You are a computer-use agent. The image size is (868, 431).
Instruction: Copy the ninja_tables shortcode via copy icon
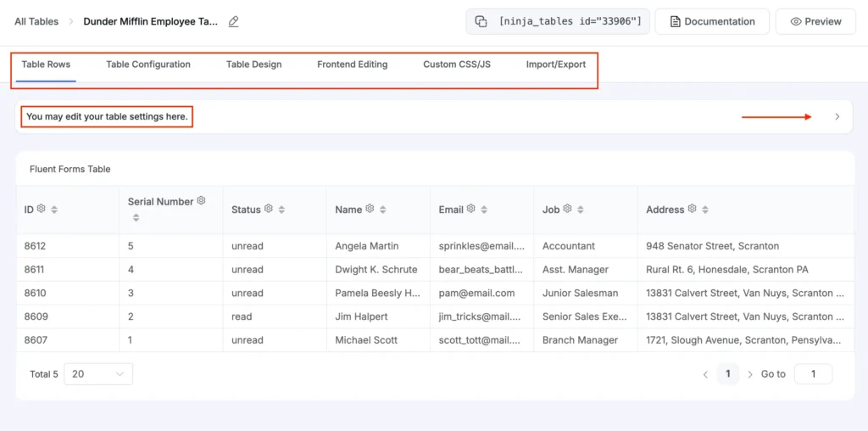tap(481, 22)
